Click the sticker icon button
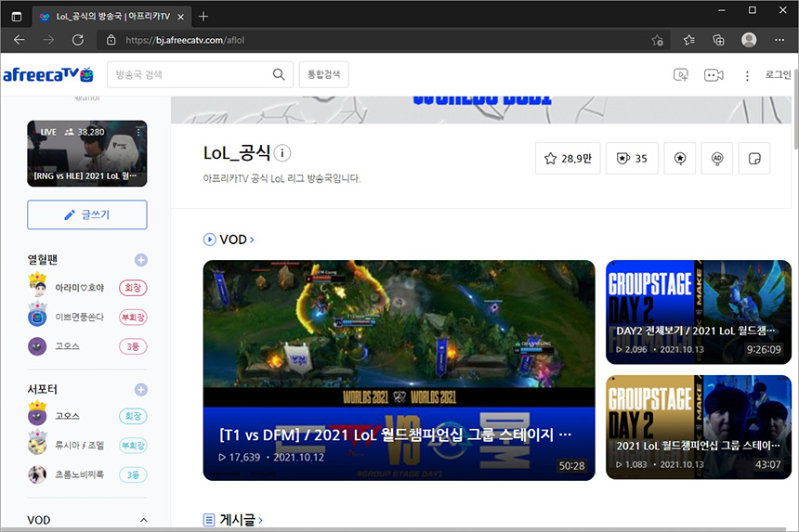The width and height of the screenshot is (799, 532). pos(754,159)
